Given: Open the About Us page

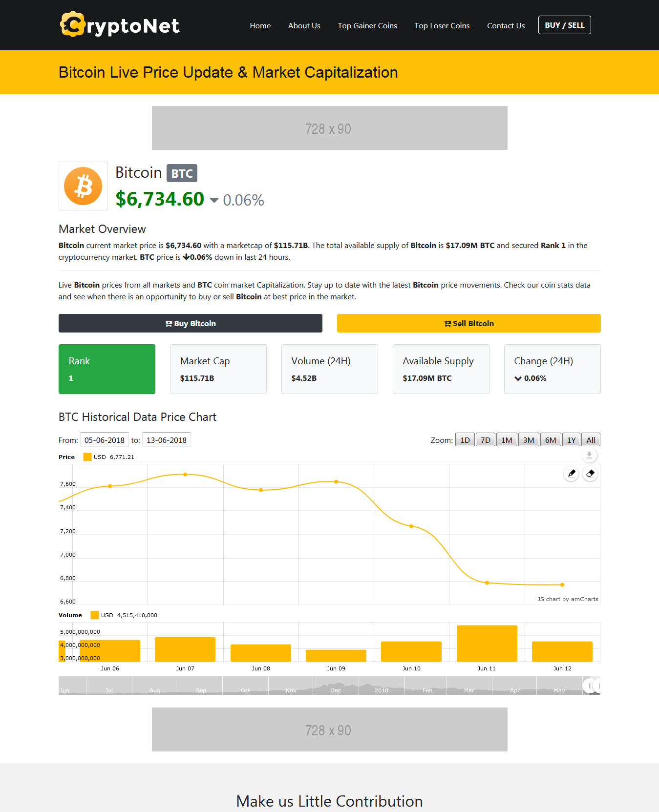Looking at the screenshot, I should click(304, 25).
